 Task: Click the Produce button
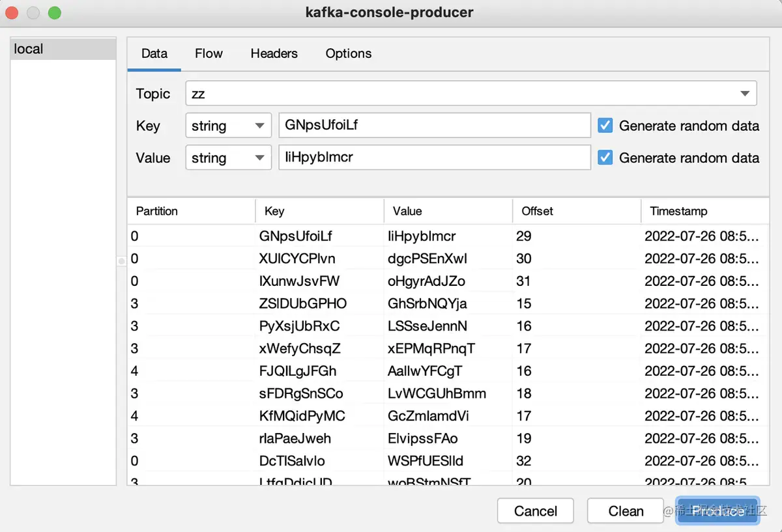[x=717, y=511]
